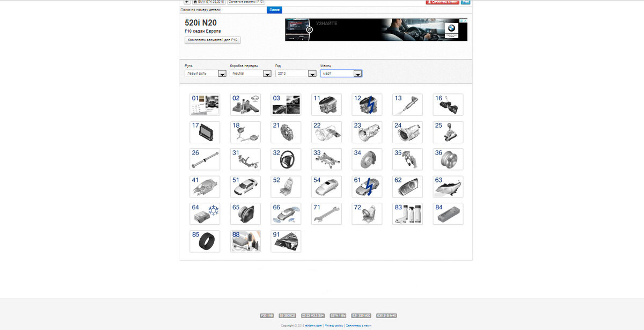This screenshot has height=330, width=644.
Task: Expand the Год 2013 dropdown
Action: (296, 74)
